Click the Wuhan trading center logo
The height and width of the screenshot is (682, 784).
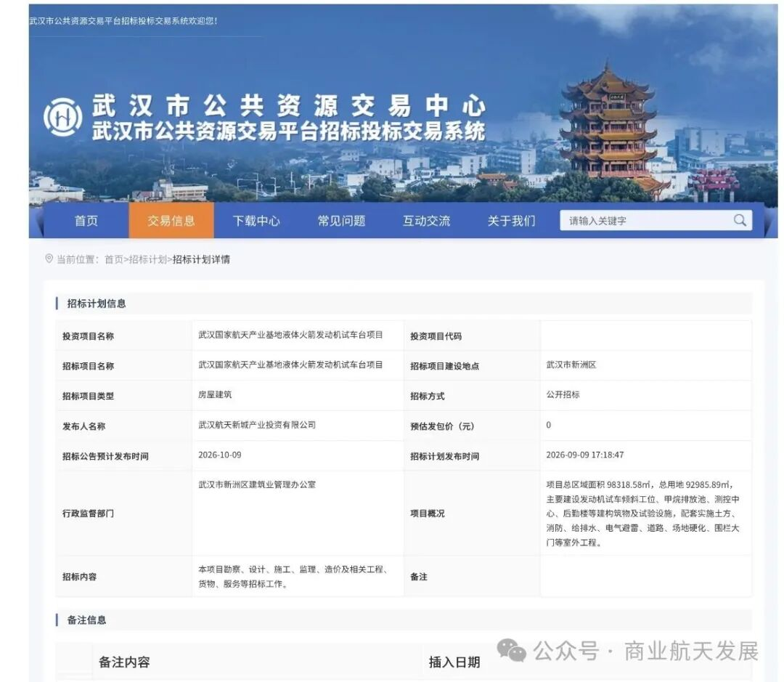coord(63,118)
